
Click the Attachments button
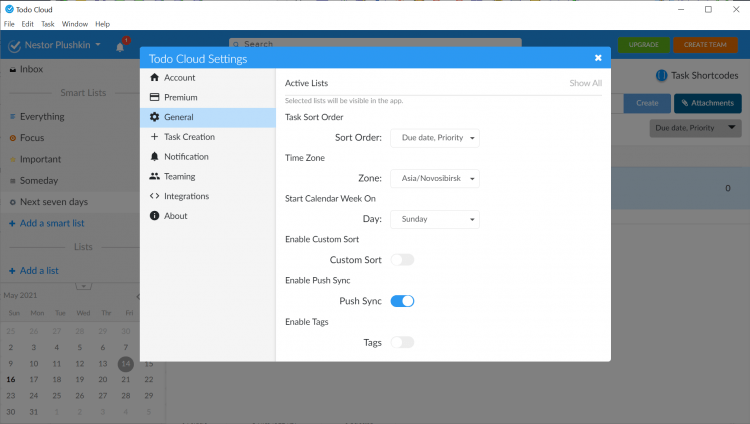point(708,103)
